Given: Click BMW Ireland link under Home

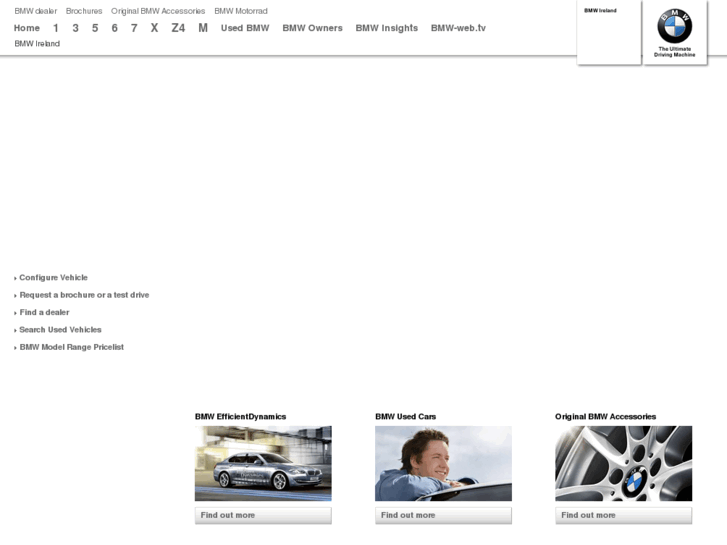Looking at the screenshot, I should 37,44.
